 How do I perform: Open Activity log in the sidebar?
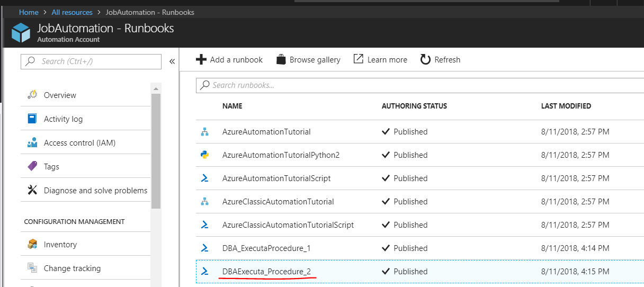click(63, 119)
